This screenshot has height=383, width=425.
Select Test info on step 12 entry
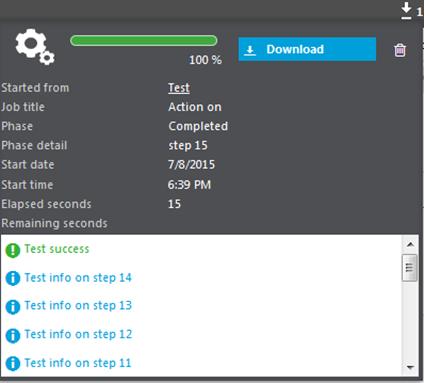click(x=78, y=334)
